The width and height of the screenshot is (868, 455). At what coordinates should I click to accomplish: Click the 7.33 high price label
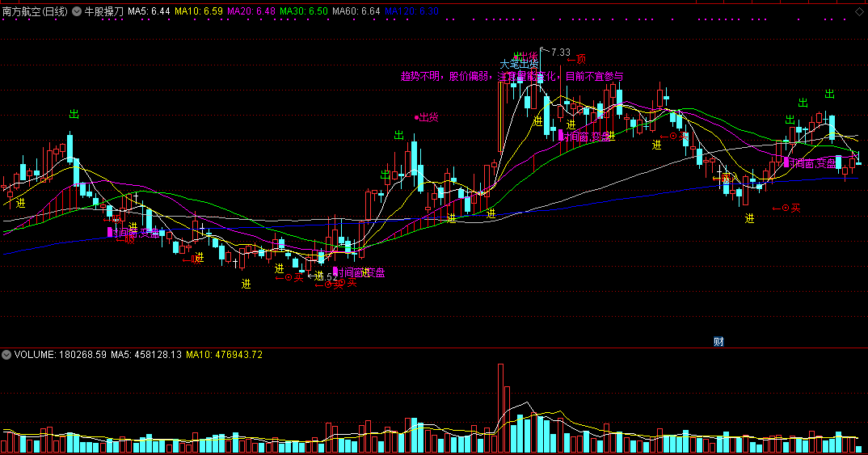(x=560, y=52)
